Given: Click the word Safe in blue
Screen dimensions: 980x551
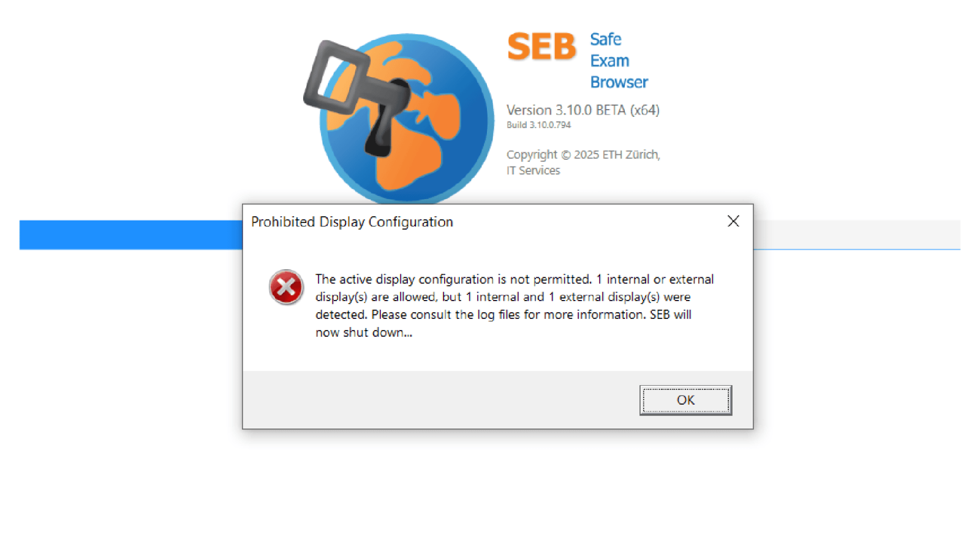Looking at the screenshot, I should point(605,39).
